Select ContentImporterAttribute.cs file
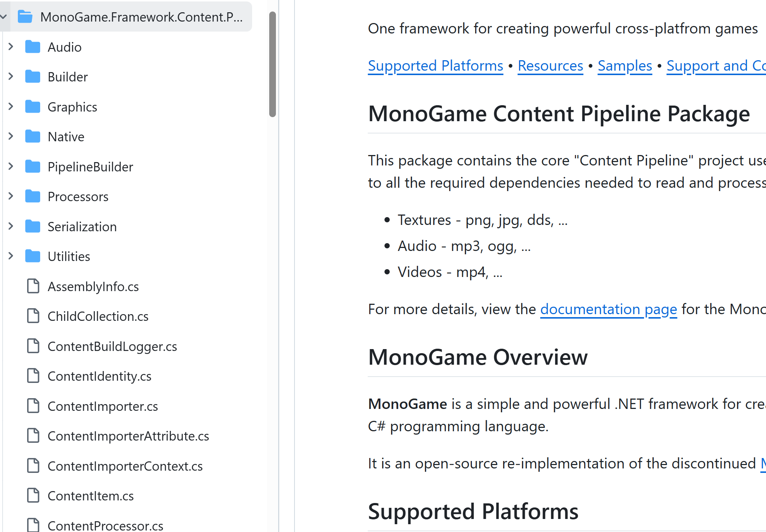The image size is (766, 532). tap(128, 436)
